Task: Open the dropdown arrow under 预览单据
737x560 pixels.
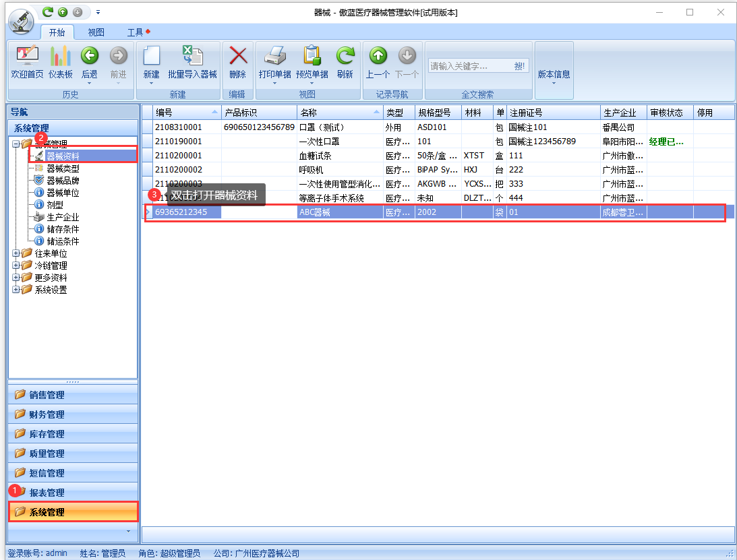Action: coord(312,83)
